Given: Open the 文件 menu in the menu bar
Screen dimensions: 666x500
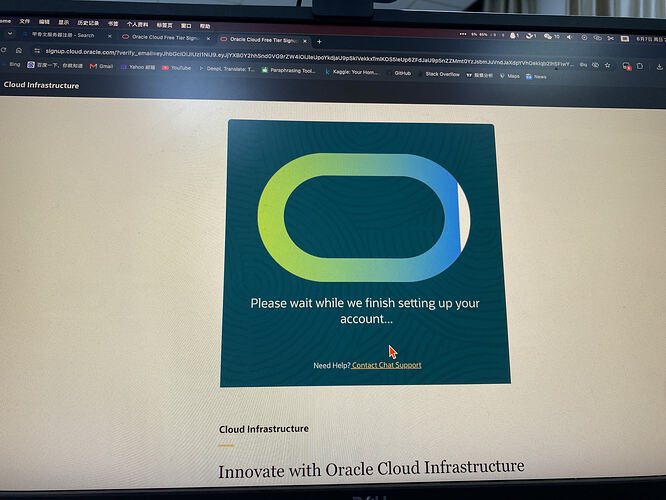Looking at the screenshot, I should [x=25, y=21].
